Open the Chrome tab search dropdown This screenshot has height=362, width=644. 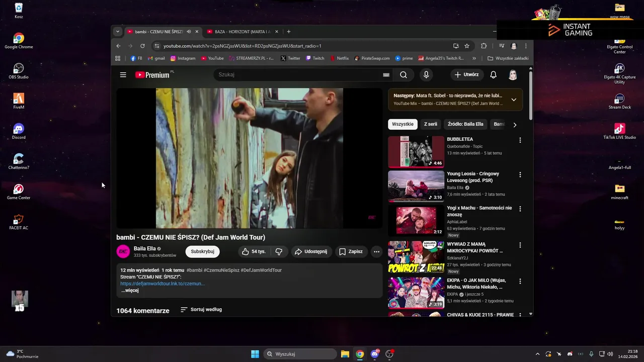pos(118,32)
